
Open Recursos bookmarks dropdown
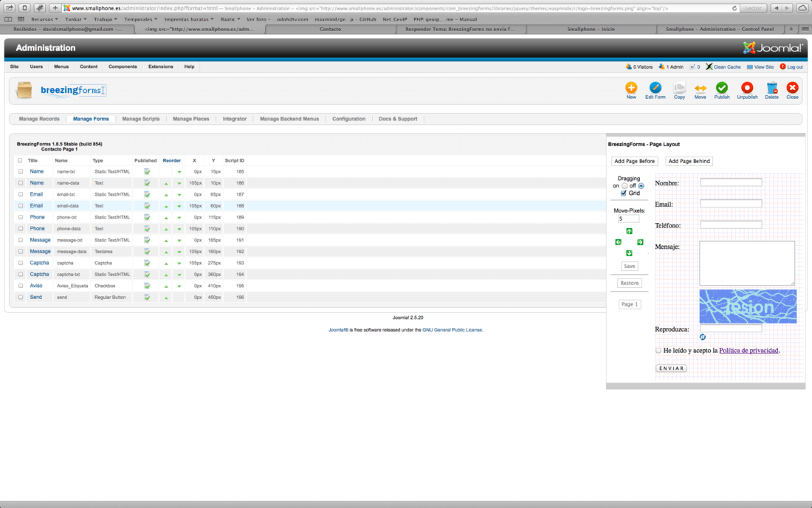tap(44, 19)
